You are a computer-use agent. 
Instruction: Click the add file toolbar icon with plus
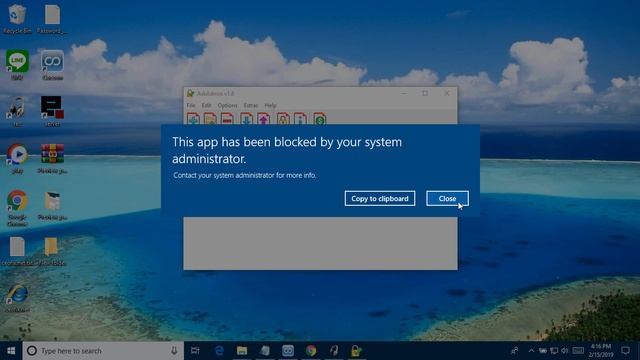193,119
